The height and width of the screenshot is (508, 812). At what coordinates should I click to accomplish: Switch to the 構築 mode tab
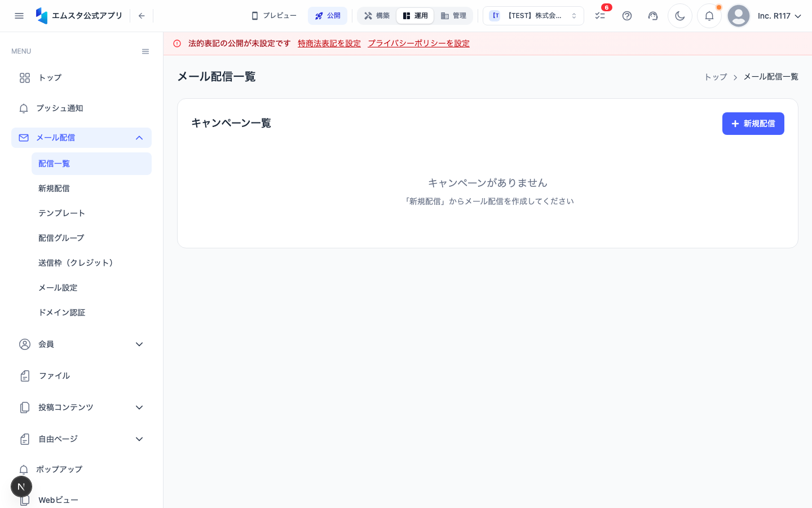coord(377,16)
